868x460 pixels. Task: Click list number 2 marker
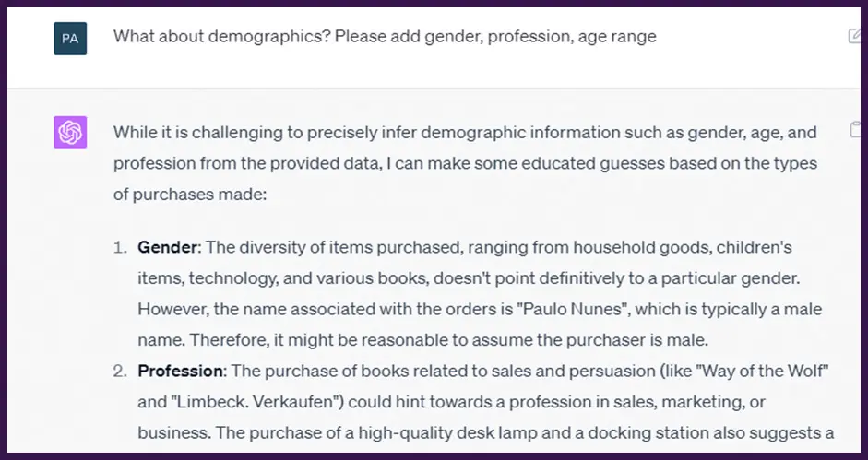pos(120,372)
